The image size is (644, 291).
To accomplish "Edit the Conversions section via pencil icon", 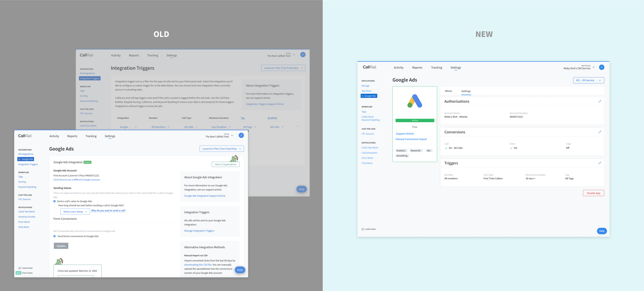I will [x=600, y=132].
